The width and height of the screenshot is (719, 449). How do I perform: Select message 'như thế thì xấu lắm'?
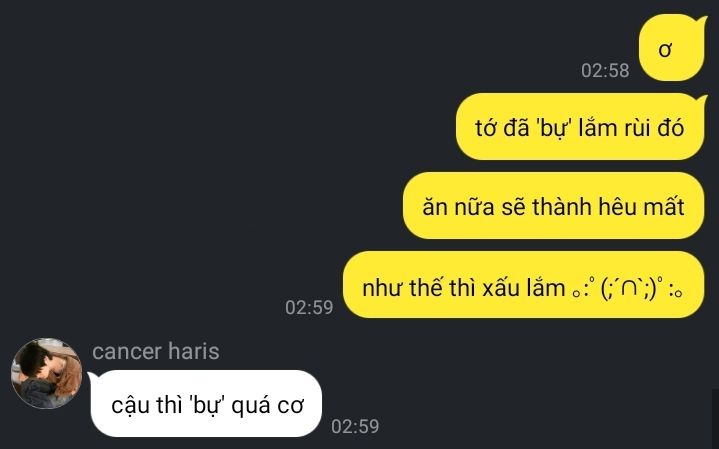pyautogui.click(x=464, y=288)
